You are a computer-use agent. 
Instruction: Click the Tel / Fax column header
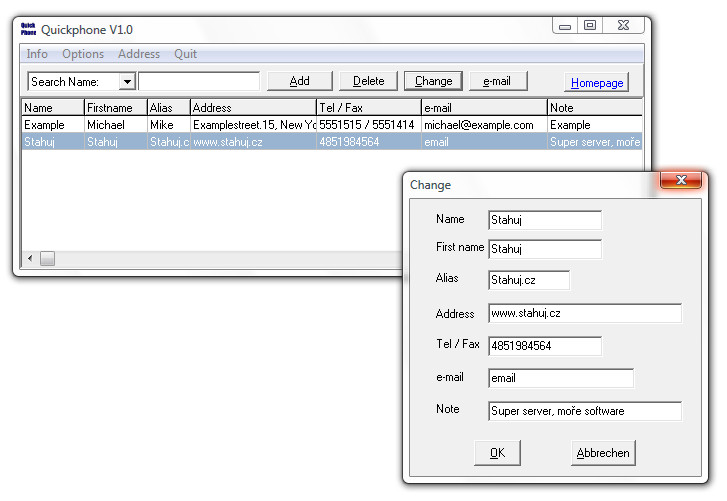point(369,108)
